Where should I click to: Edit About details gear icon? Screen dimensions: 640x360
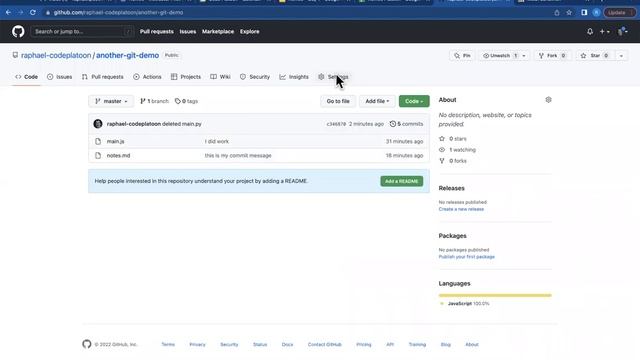(x=548, y=100)
